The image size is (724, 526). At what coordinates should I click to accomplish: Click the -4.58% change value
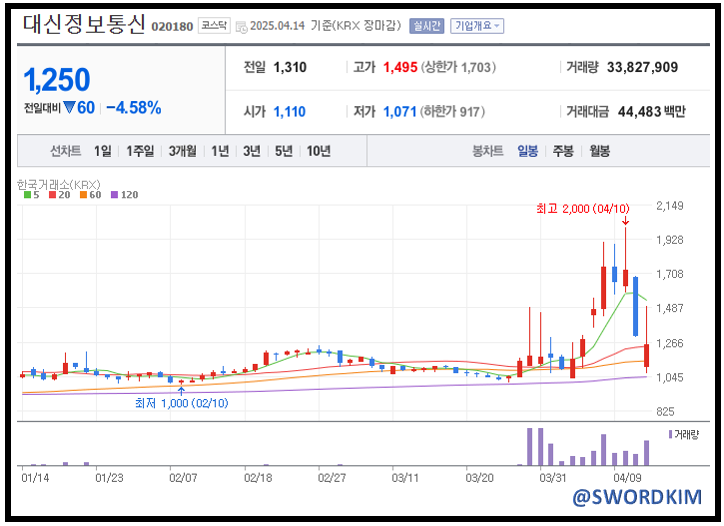[134, 108]
